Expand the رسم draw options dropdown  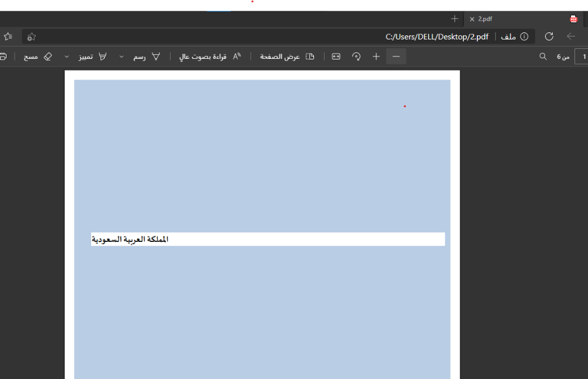(x=122, y=56)
